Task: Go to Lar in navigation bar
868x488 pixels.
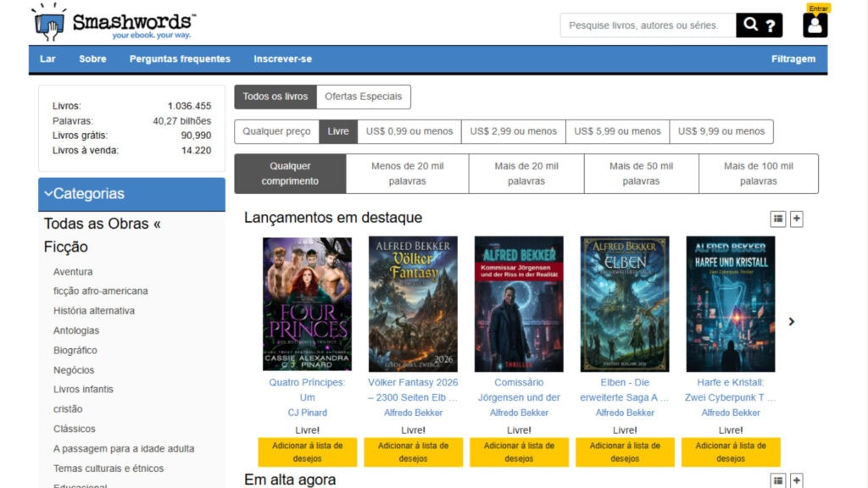Action: (47, 58)
